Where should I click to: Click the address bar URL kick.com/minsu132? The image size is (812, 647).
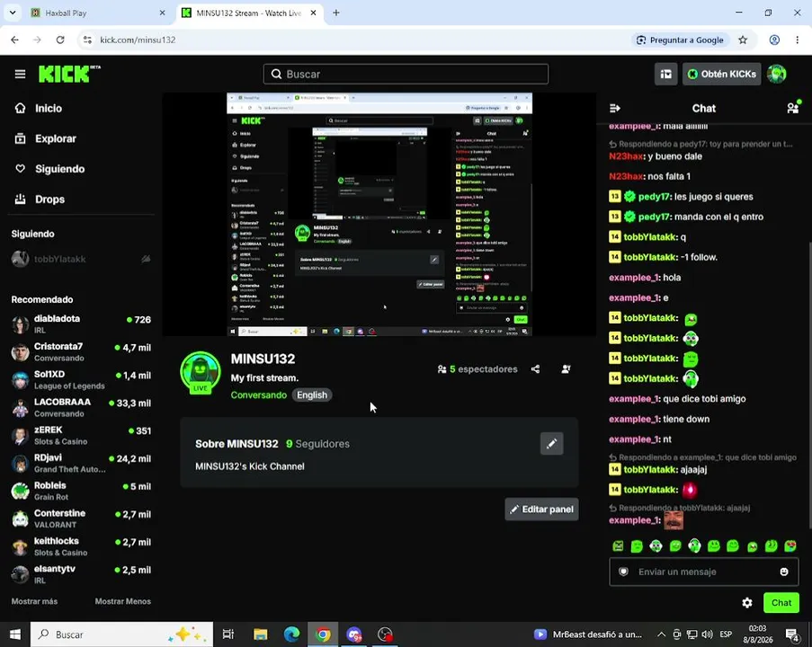pos(138,40)
